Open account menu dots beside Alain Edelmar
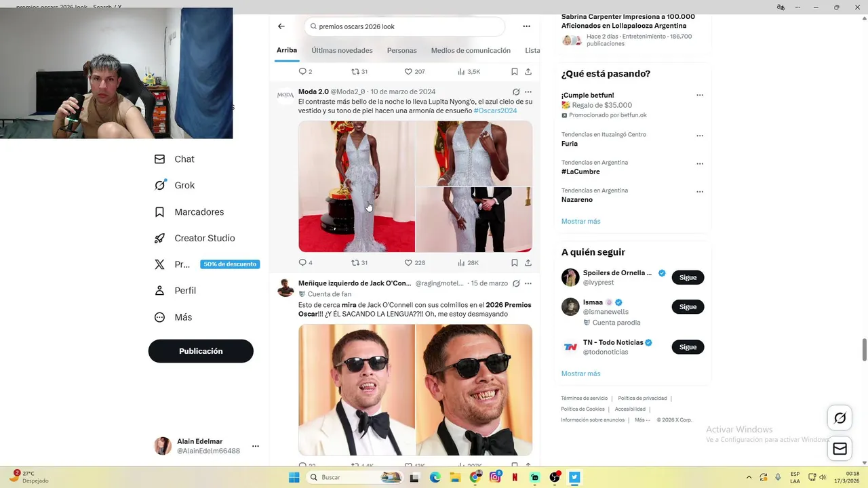 (x=256, y=446)
